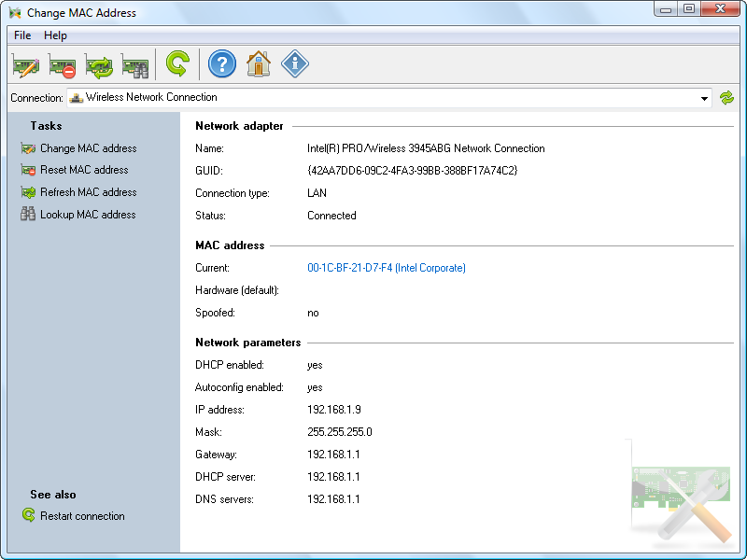
Task: Click the Reset MAC address toolbar icon
Action: tap(62, 65)
